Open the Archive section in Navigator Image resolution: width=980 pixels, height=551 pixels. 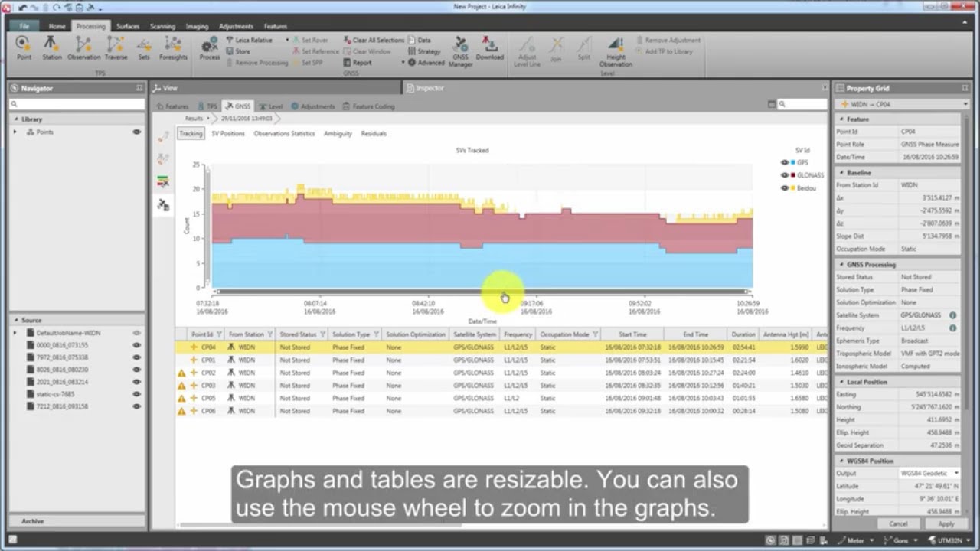point(76,521)
